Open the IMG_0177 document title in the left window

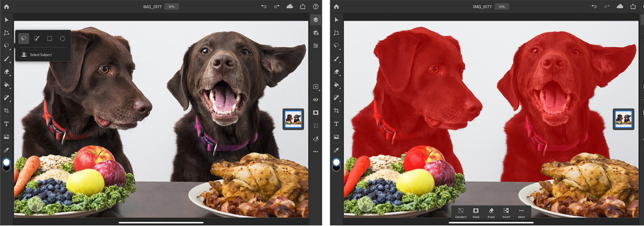[152, 6]
